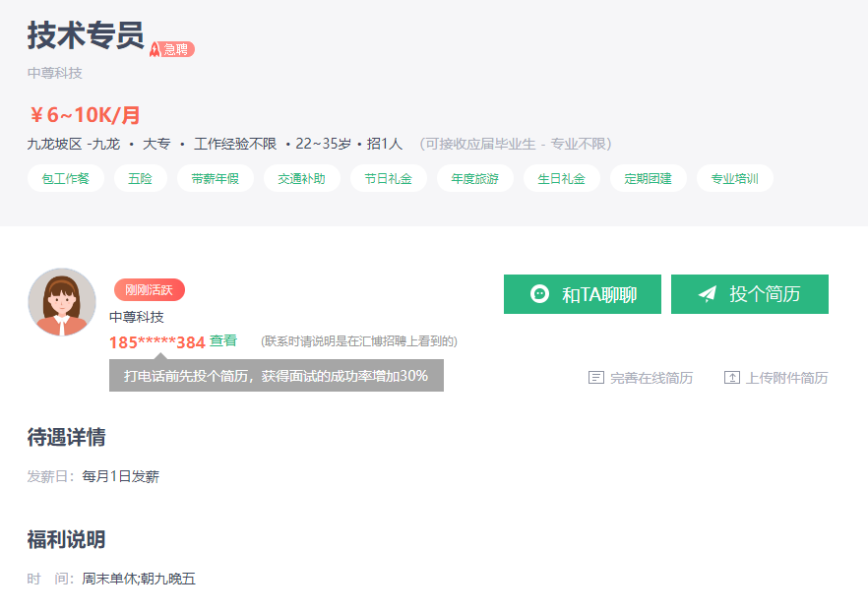The width and height of the screenshot is (868, 613).
Task: Click the 急聘 urgent hiring badge
Action: [172, 49]
